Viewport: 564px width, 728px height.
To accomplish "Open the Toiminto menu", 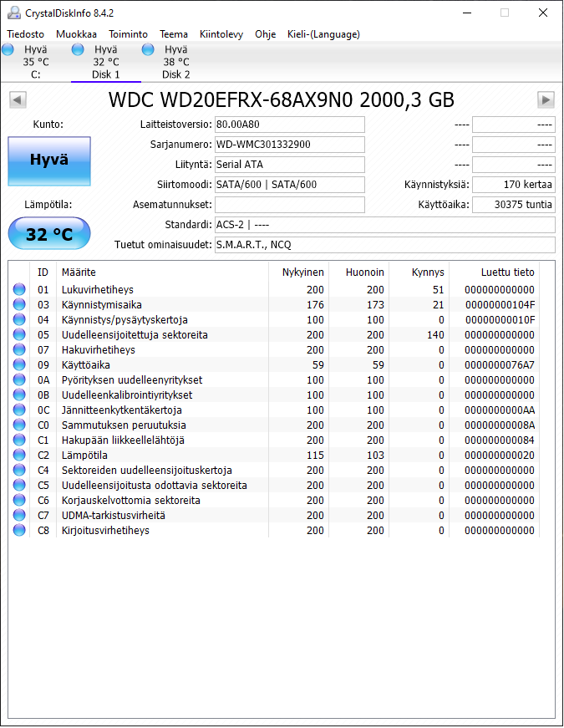I will pyautogui.click(x=128, y=34).
